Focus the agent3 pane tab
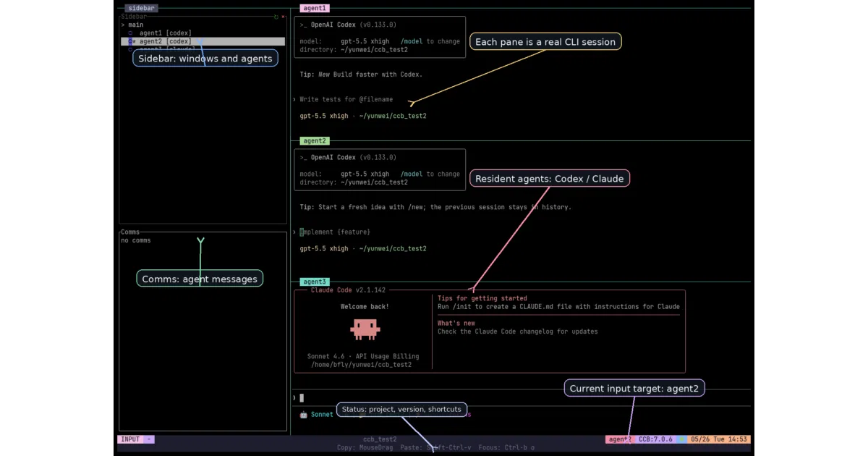The height and width of the screenshot is (456, 868). point(315,282)
